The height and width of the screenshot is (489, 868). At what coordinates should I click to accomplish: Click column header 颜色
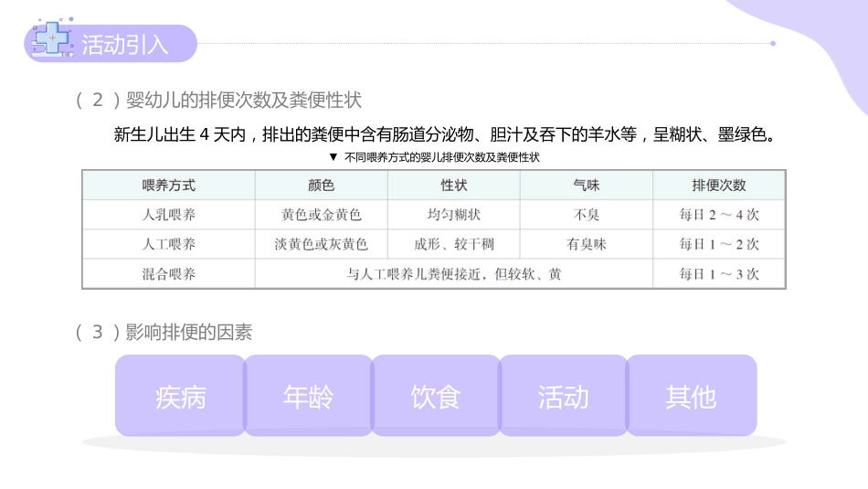321,186
